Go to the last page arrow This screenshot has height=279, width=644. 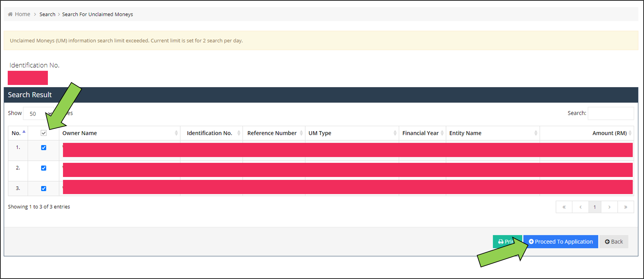(626, 207)
